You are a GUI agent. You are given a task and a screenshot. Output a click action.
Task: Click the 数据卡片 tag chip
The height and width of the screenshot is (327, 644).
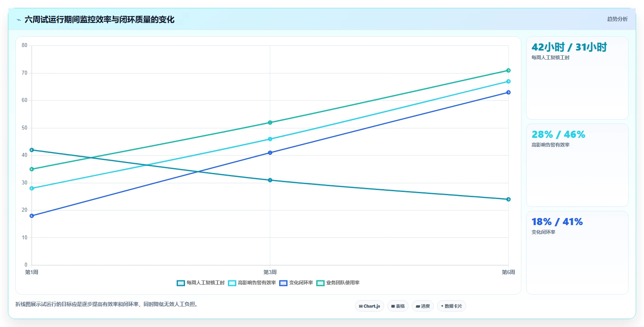(452, 306)
